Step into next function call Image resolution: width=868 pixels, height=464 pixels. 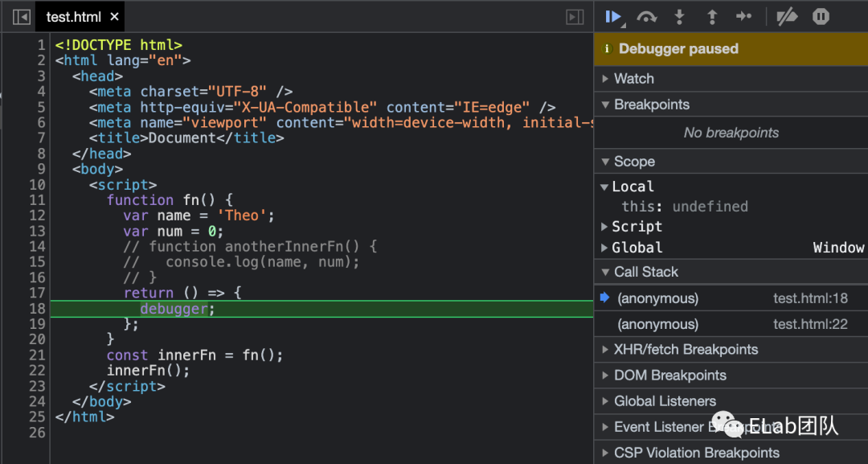679,17
